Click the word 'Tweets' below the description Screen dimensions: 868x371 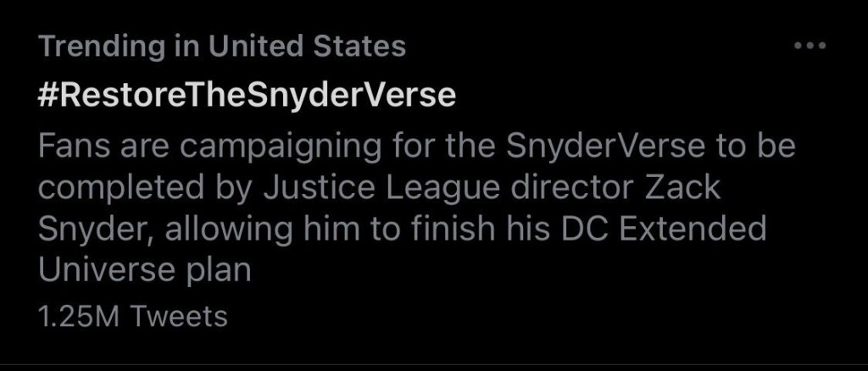point(181,316)
